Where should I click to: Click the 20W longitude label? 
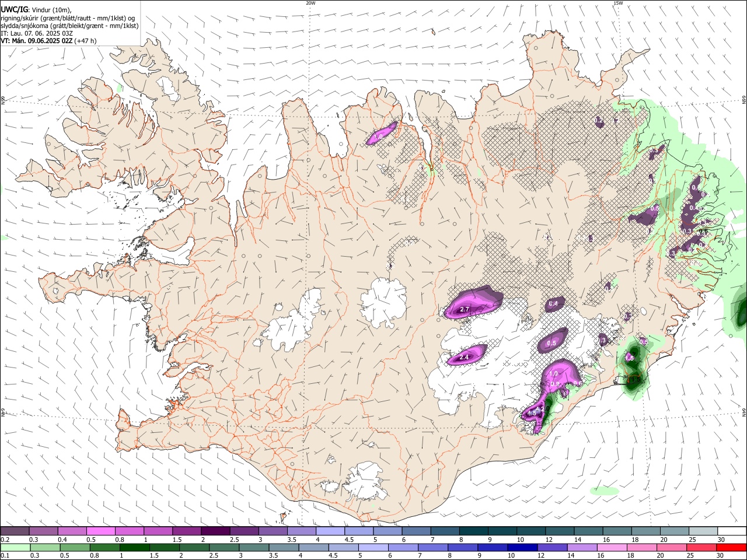(x=310, y=3)
